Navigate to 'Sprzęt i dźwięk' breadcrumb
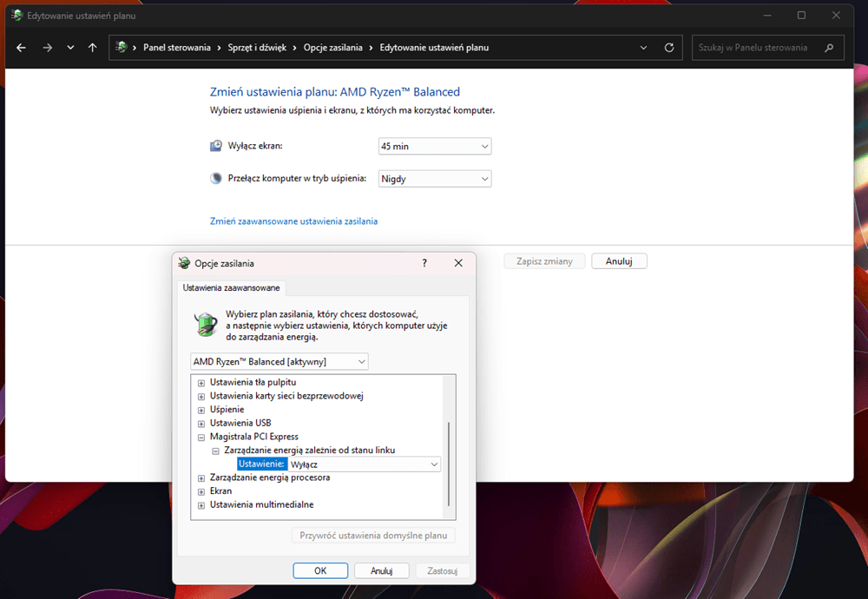This screenshot has height=599, width=868. (257, 48)
